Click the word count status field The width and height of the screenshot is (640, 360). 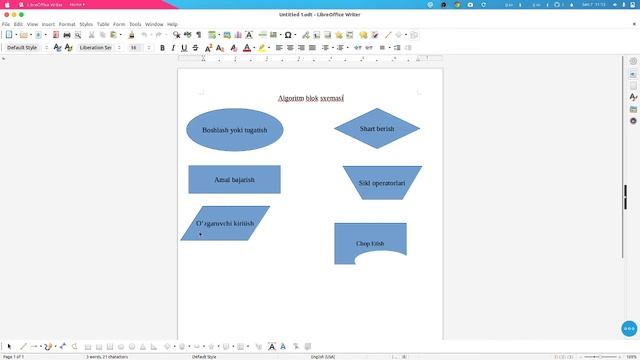(x=107, y=357)
